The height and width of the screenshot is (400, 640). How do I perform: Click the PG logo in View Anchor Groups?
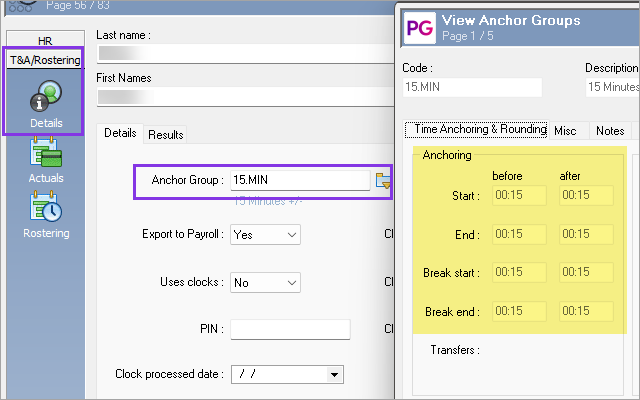point(420,28)
